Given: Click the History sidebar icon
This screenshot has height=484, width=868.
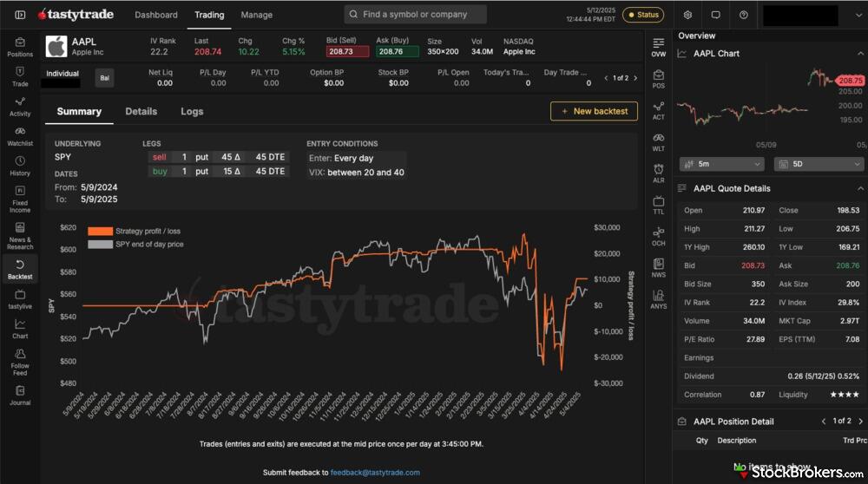Looking at the screenshot, I should (x=20, y=165).
